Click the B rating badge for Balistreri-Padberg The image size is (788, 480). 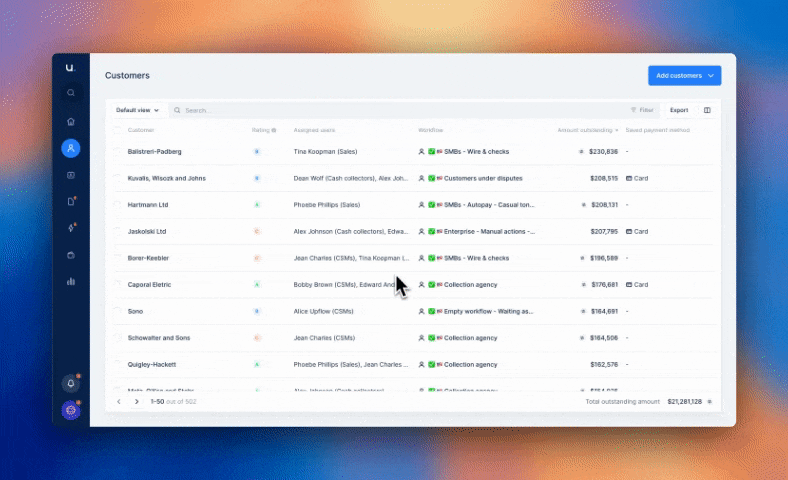coord(257,151)
